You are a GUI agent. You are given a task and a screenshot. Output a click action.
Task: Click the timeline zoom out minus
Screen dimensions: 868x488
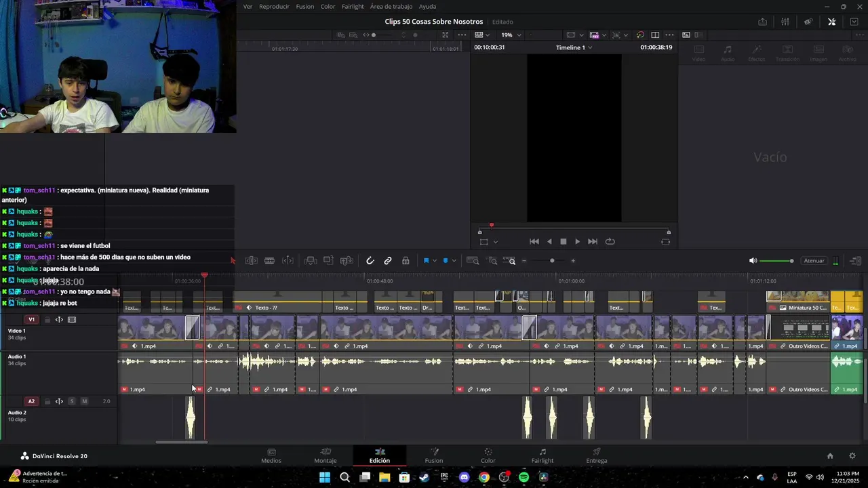tap(524, 261)
